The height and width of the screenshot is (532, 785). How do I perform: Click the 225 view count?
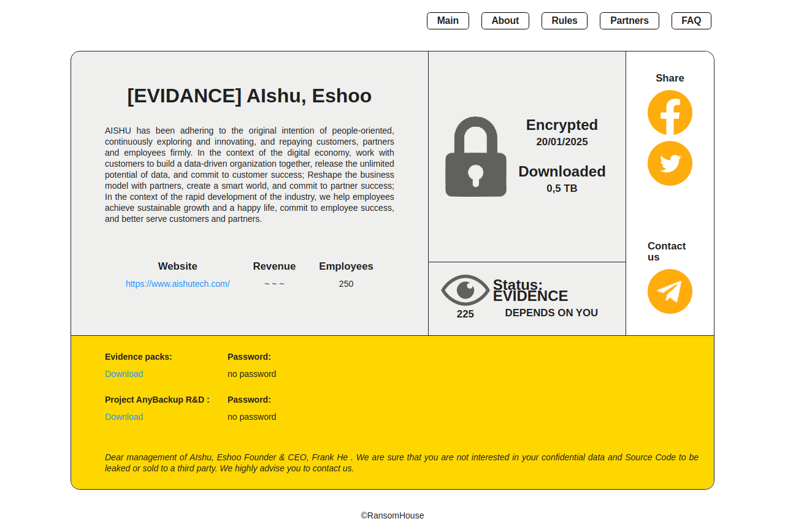point(465,314)
